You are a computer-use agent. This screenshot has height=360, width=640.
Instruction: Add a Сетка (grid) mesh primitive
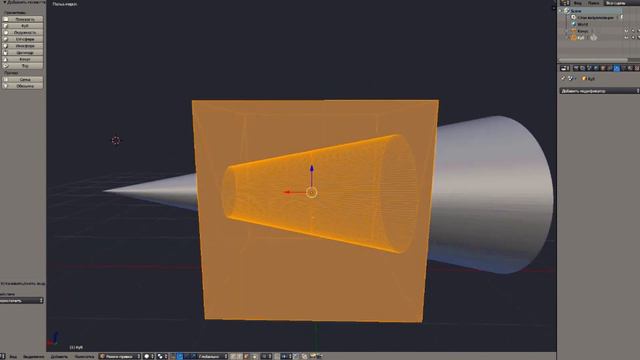pyautogui.click(x=23, y=79)
